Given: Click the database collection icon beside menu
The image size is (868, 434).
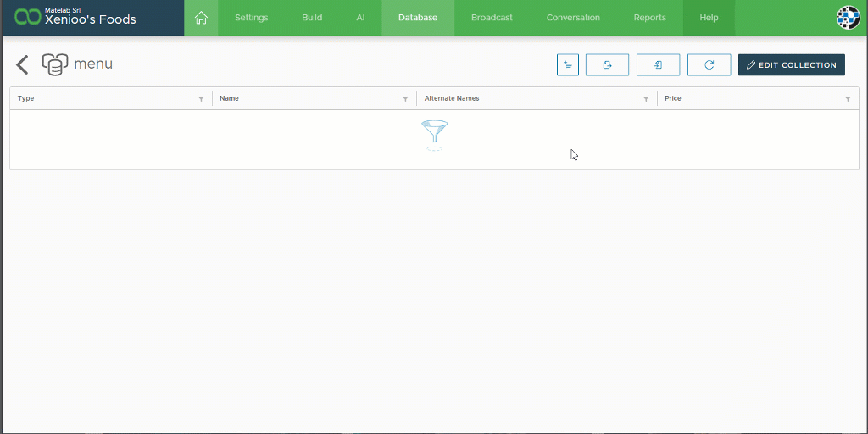Looking at the screenshot, I should pos(55,64).
